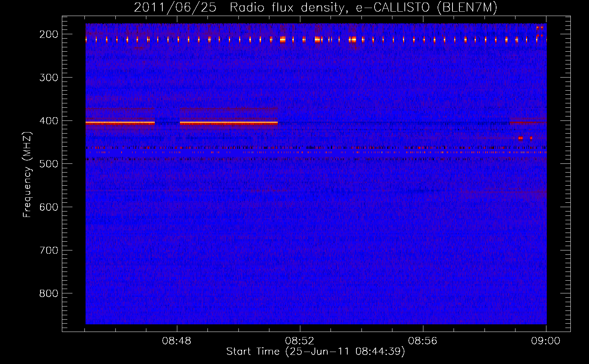
Task: Click the 600 frequency tick label
Action: coord(49,207)
